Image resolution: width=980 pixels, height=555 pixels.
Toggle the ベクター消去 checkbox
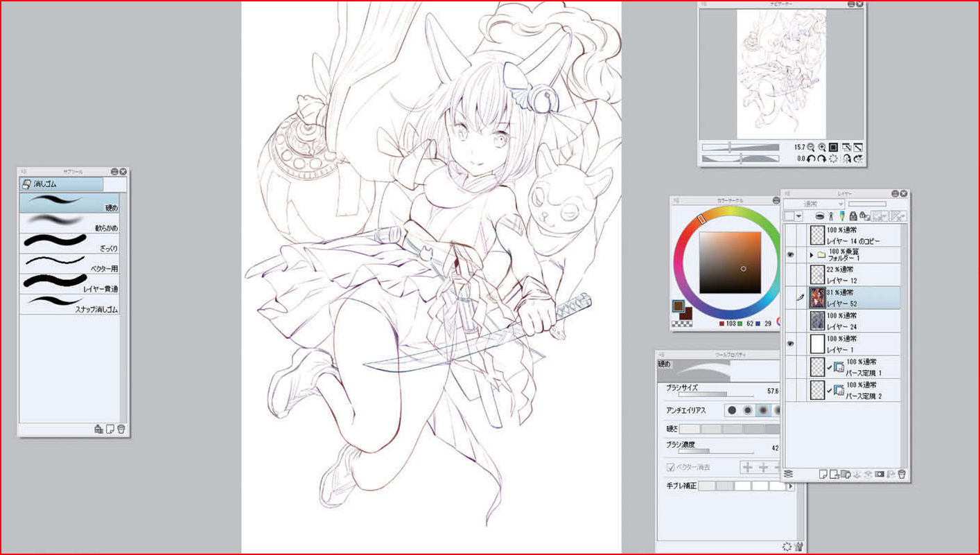[670, 468]
